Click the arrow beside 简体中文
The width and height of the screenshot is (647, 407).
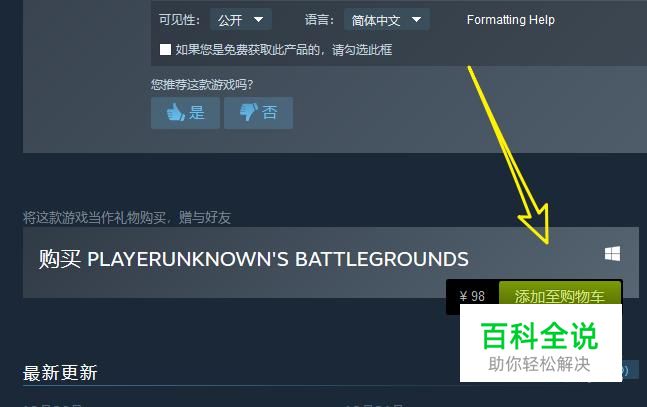(416, 19)
